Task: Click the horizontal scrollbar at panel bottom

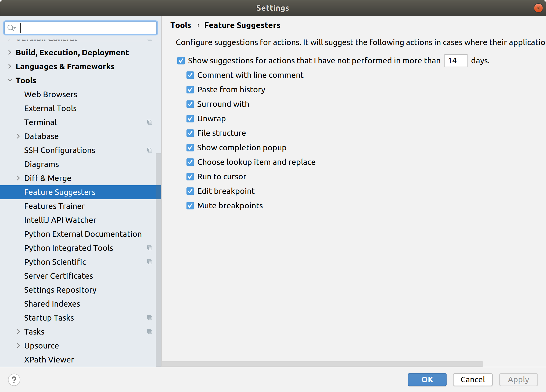Action: coord(322,364)
